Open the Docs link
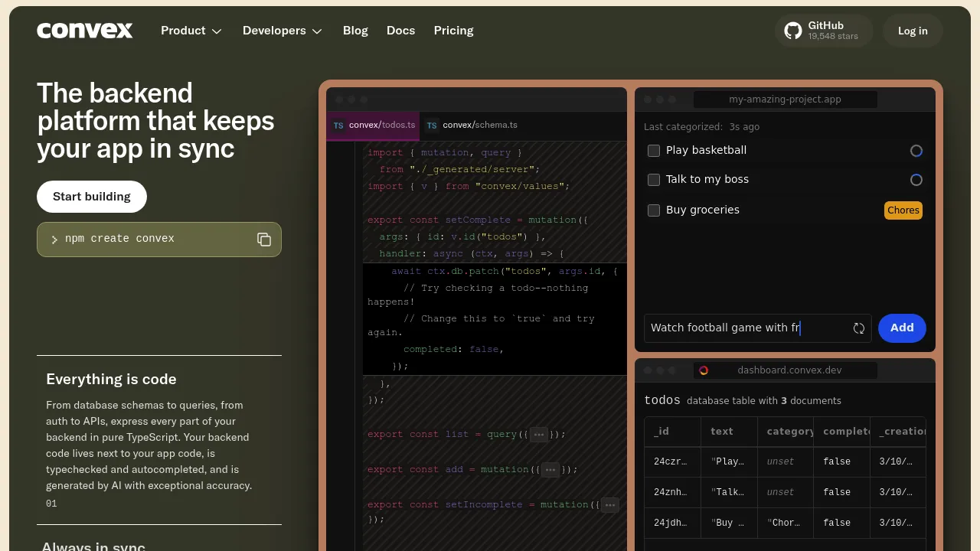 [x=400, y=31]
